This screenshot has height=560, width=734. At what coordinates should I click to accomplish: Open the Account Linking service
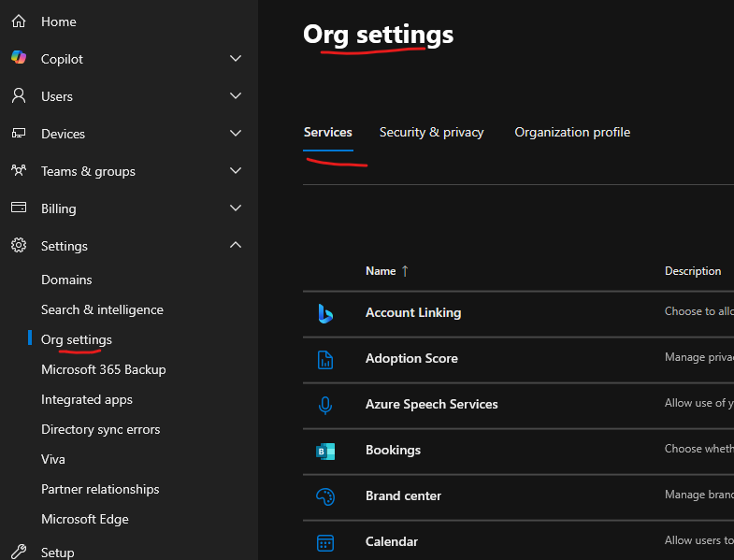[x=413, y=312]
